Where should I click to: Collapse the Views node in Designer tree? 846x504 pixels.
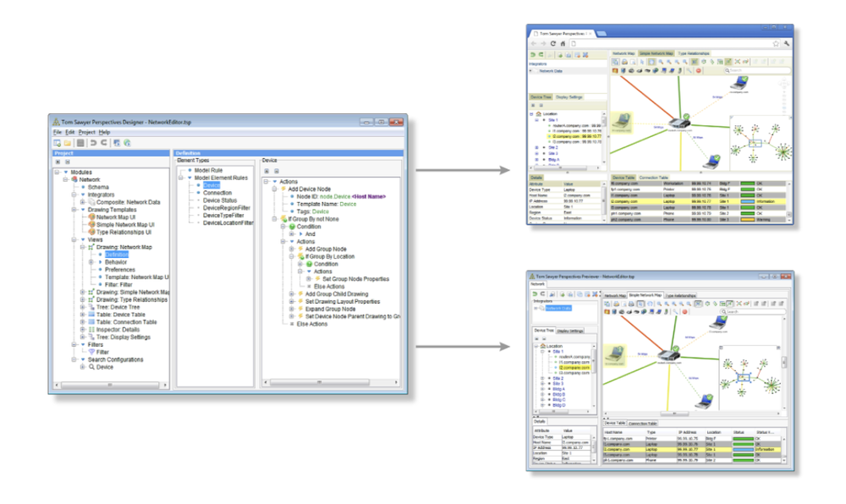click(74, 240)
